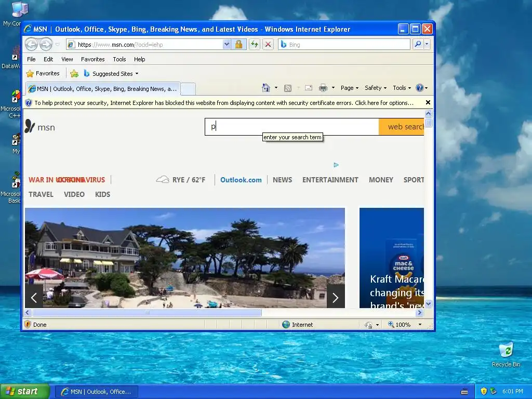Open the Tools command bar dropdown

pos(402,88)
